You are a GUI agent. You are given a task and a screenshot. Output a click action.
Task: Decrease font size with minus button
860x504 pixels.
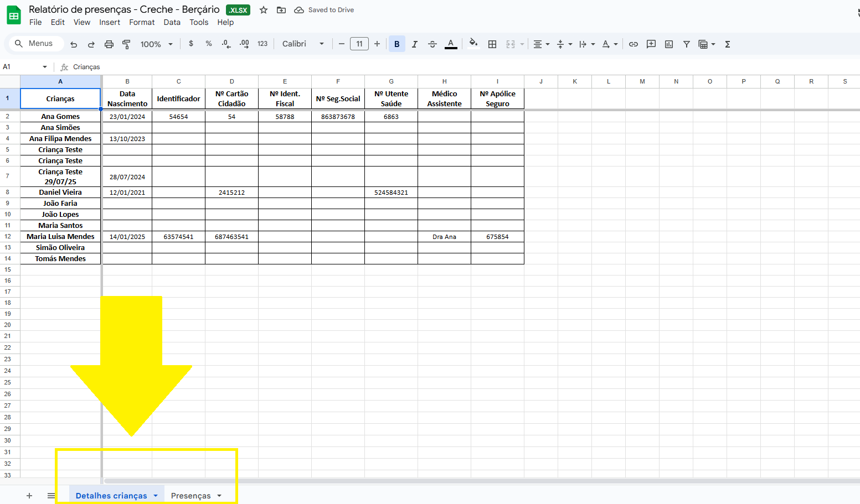point(341,44)
